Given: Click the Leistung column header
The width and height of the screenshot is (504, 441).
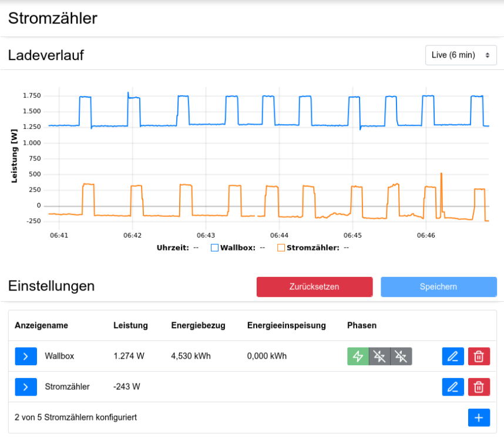Looking at the screenshot, I should click(x=130, y=326).
